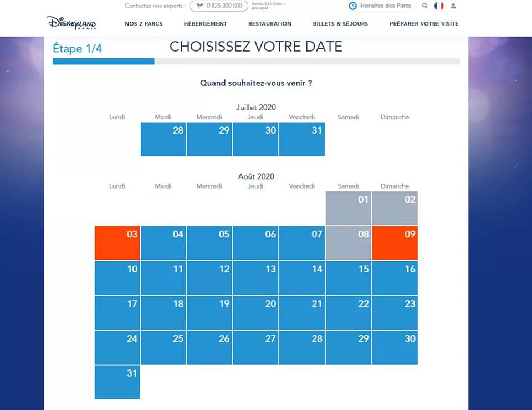Click the Disneyland Paris logo
532x410 pixels.
(71, 23)
